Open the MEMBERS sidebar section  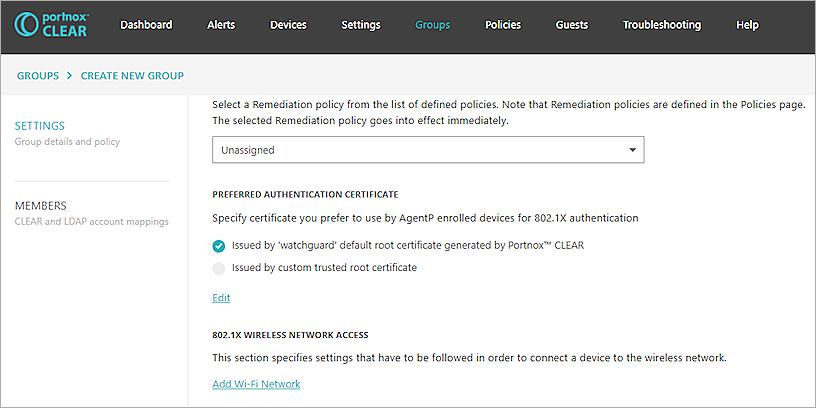click(x=40, y=206)
